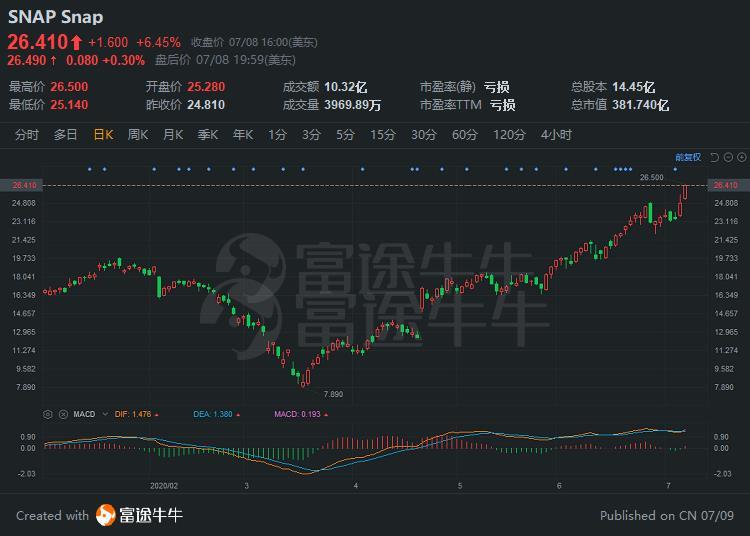Click the 7.890 low price annotation
Screen dimensions: 750x536
333,394
